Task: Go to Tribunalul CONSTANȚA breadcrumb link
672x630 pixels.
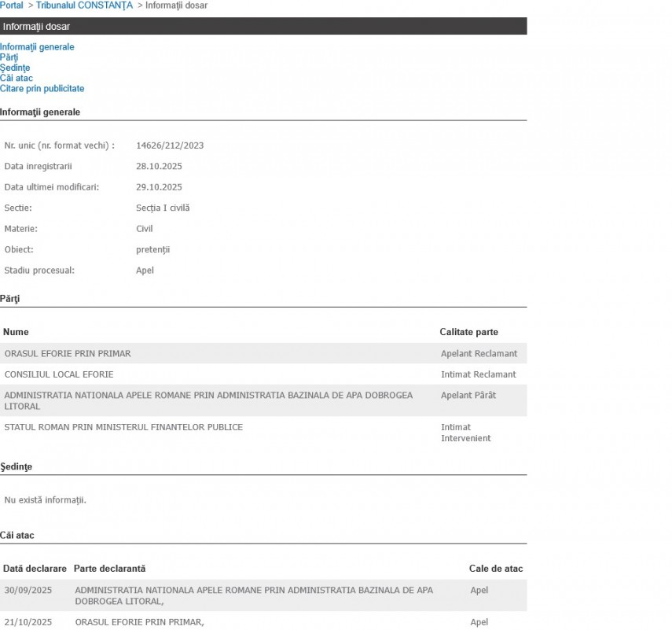Action: point(84,6)
